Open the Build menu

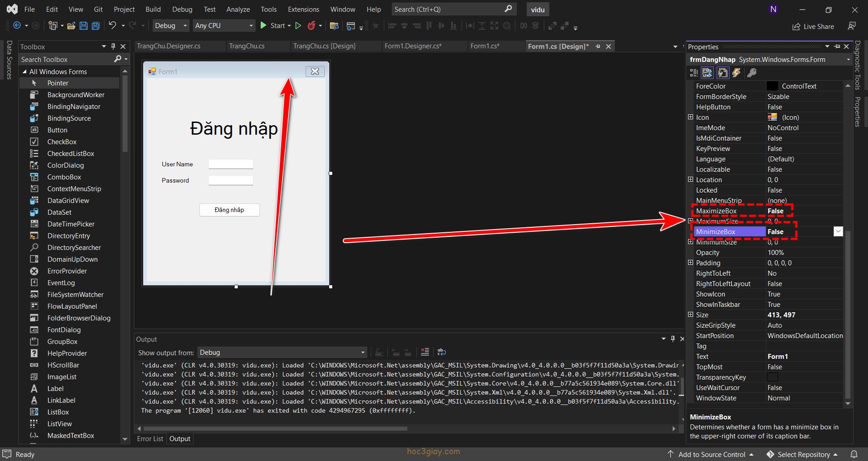[153, 9]
